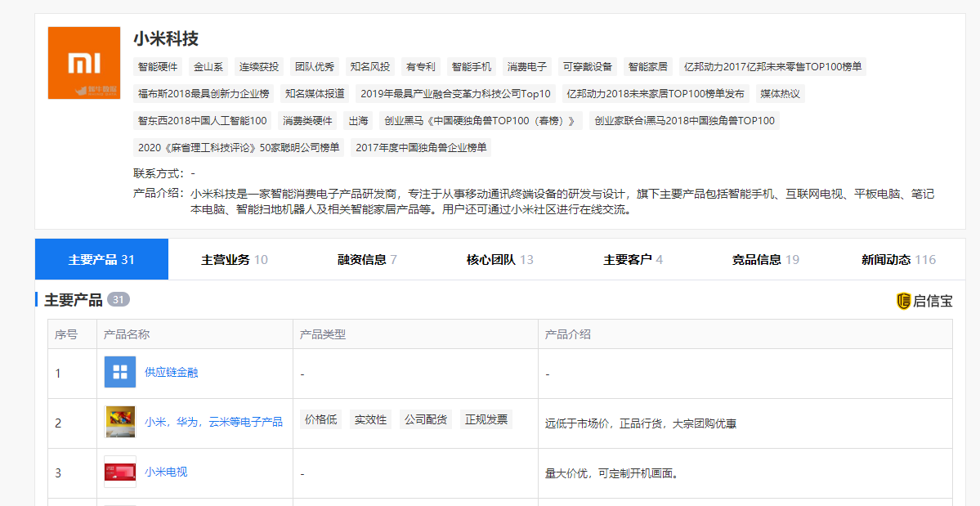Select the 主要产品 tab
This screenshot has width=980, height=506.
101,260
